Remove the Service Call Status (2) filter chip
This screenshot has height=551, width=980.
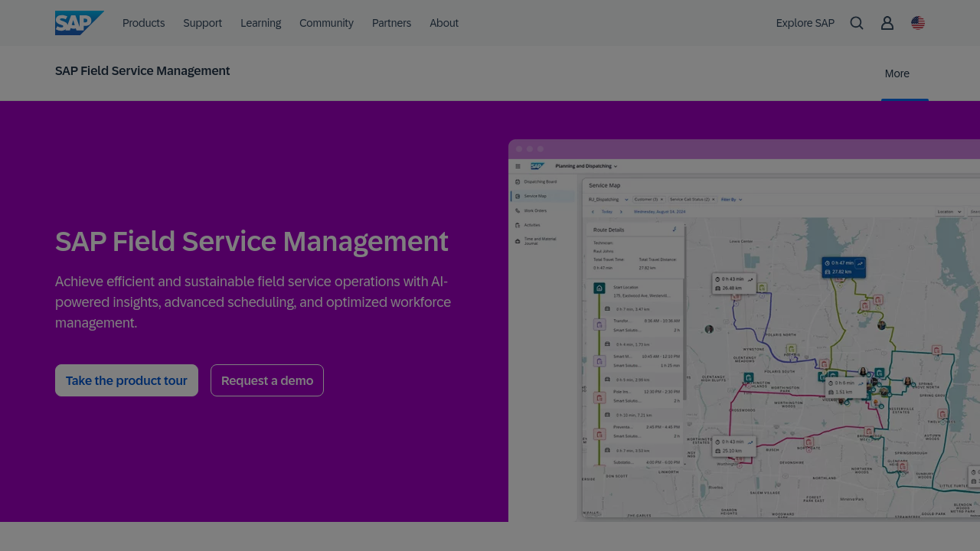pos(714,199)
